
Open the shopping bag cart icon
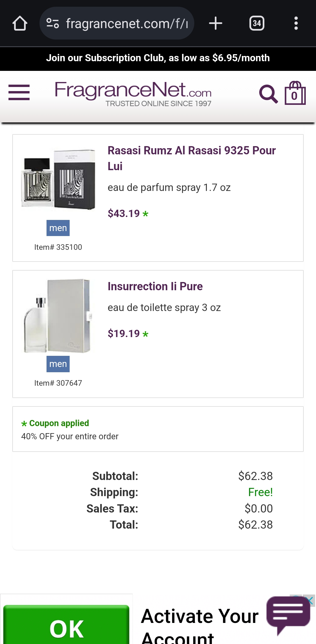coord(295,93)
